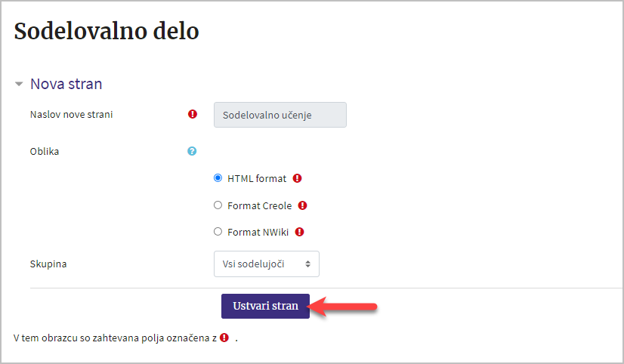Create the page with Ustvari stran
This screenshot has width=624, height=364.
pos(265,306)
